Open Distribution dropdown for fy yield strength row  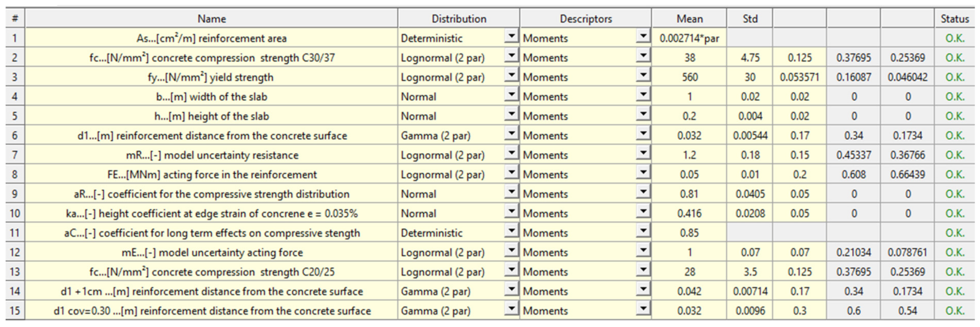point(511,76)
